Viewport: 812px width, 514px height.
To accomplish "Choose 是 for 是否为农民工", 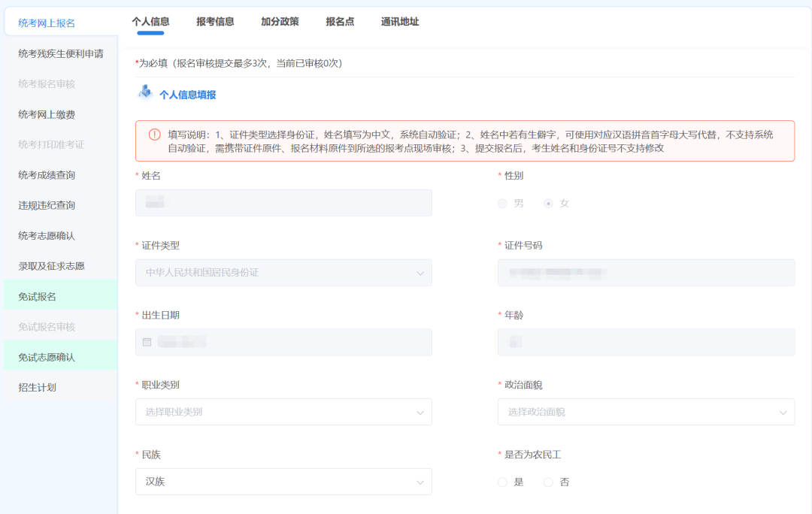I will (x=502, y=482).
